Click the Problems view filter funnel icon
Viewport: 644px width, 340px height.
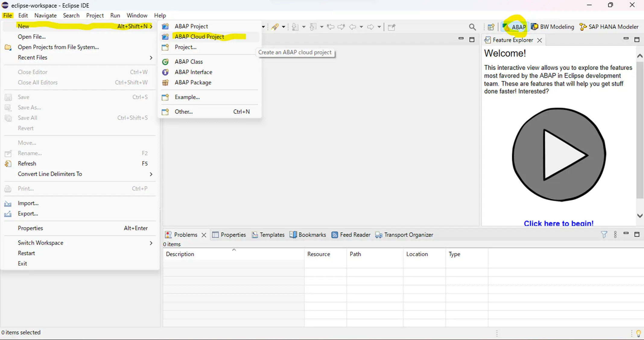(604, 234)
